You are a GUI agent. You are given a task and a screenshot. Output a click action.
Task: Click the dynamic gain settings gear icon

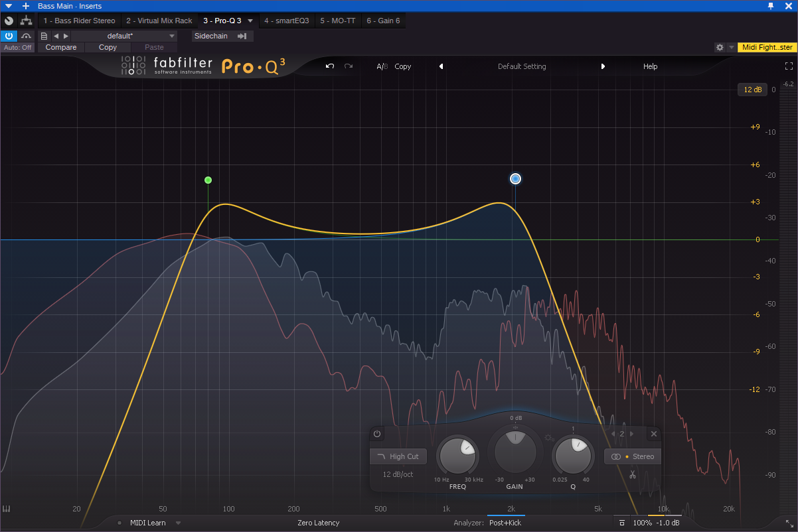tap(549, 436)
